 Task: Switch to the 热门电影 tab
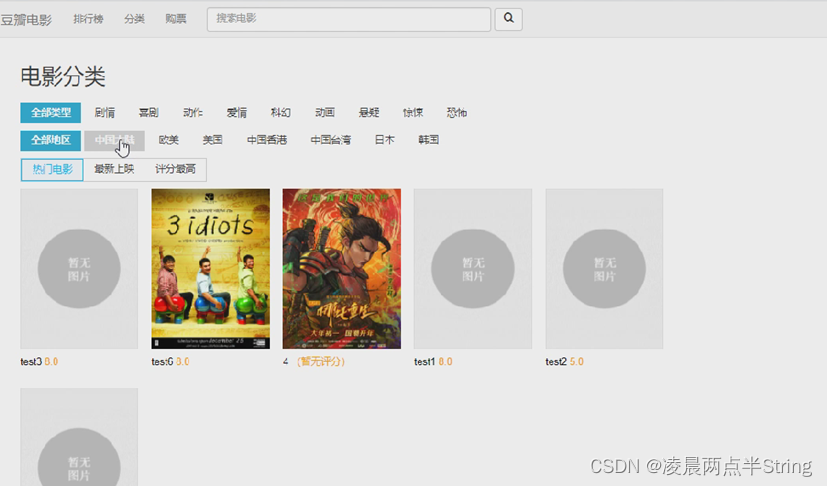point(52,169)
